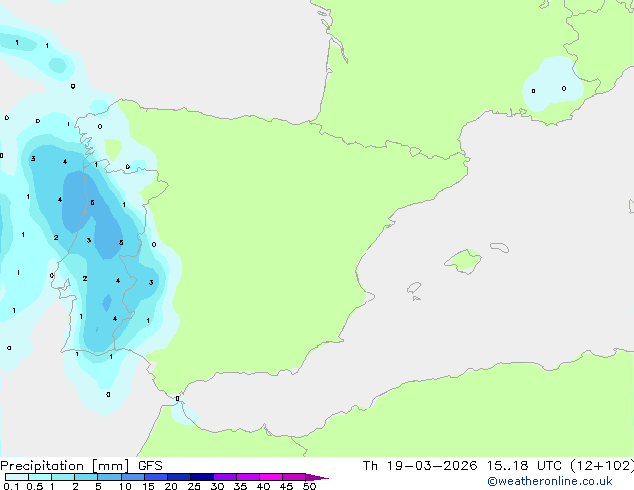The width and height of the screenshot is (634, 490).
Task: Select the '15..18 UTC' time range text
Action: coord(524,466)
